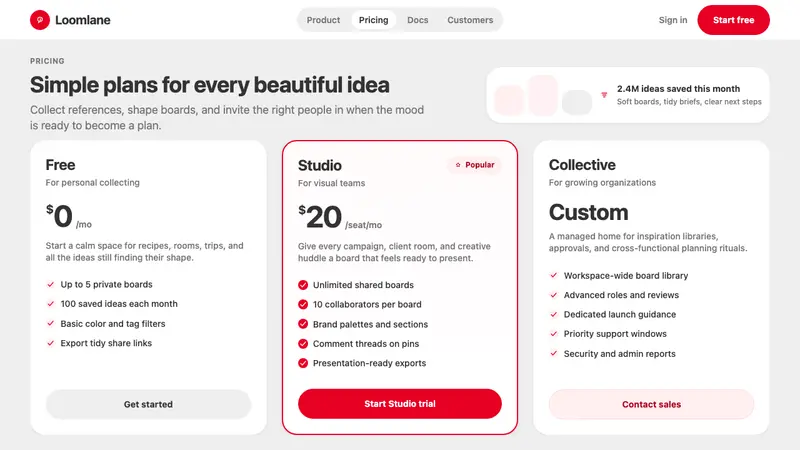Click 'For growing organizations' subtitle

point(603,182)
